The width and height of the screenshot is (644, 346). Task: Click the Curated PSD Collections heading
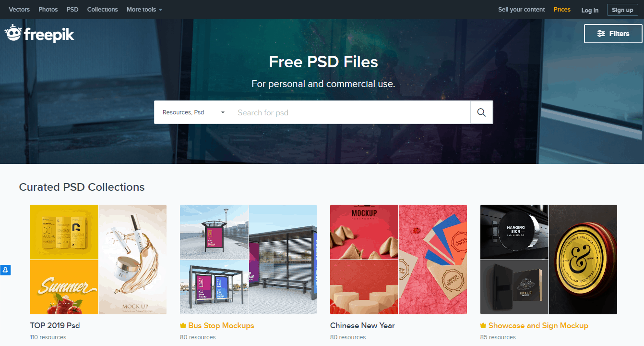(x=82, y=187)
